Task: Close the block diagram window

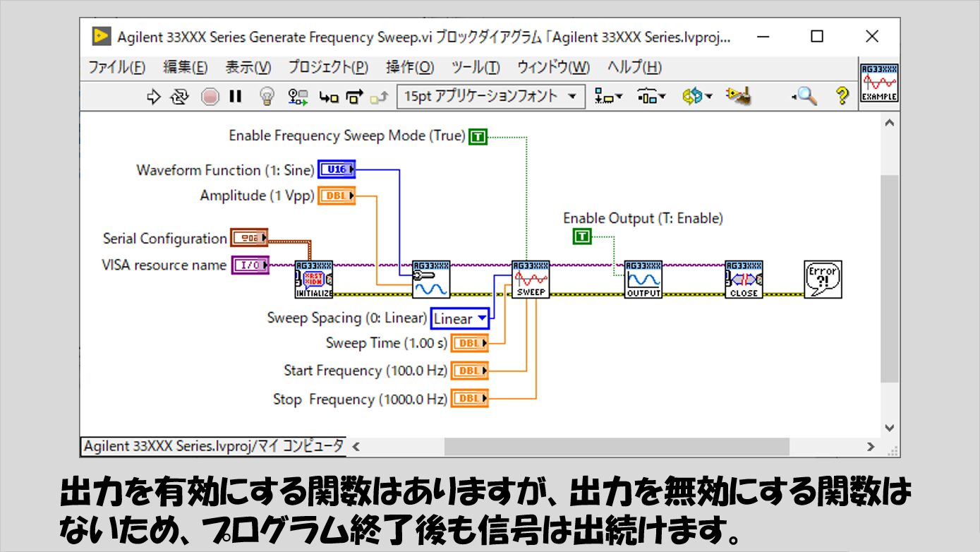Action: [872, 37]
